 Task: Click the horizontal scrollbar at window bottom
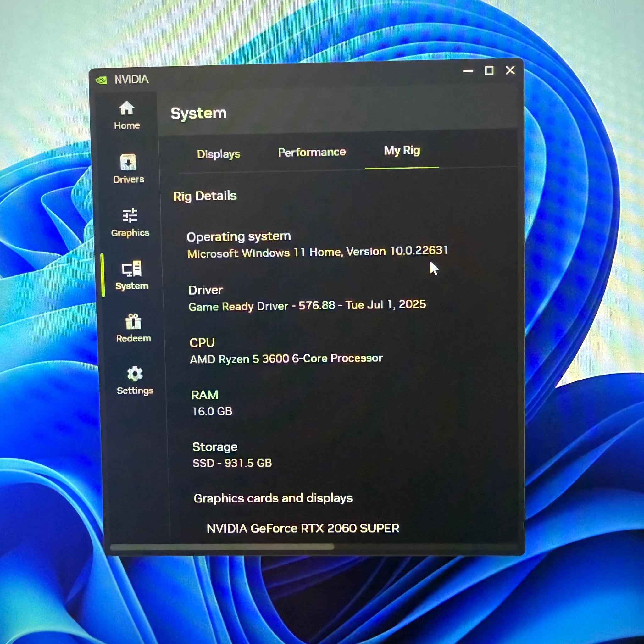pos(222,547)
